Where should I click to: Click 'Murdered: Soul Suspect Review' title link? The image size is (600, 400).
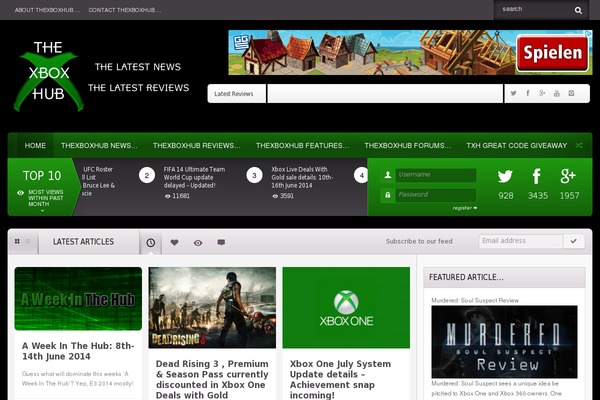pos(475,300)
